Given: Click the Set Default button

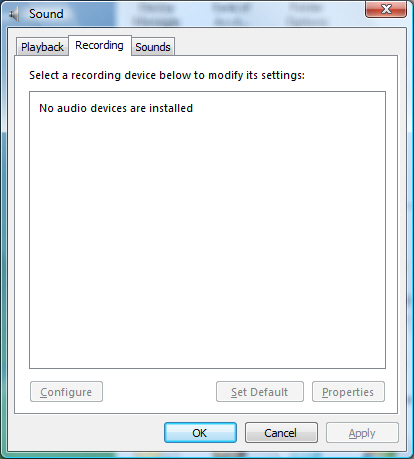Looking at the screenshot, I should [x=260, y=392].
